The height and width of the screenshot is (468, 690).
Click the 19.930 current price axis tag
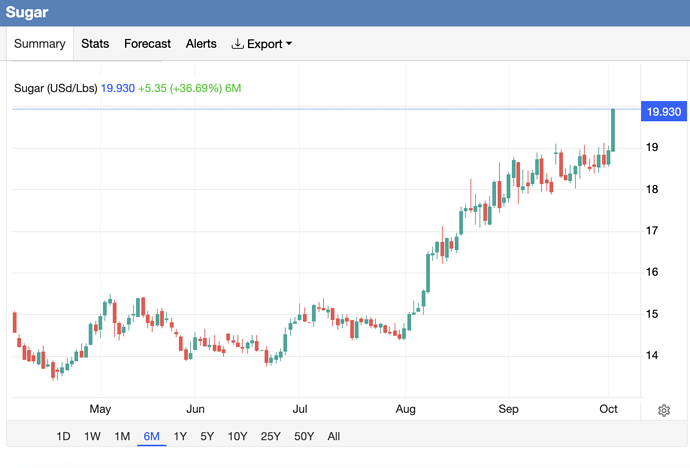664,112
